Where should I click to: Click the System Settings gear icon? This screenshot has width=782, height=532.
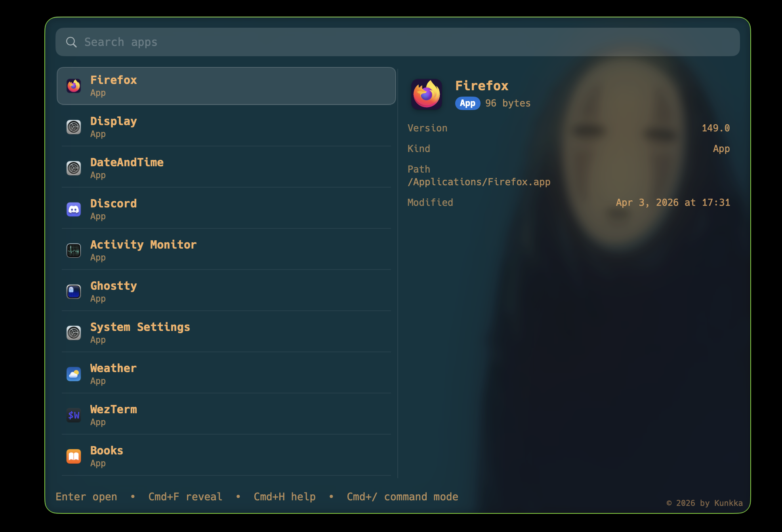74,333
